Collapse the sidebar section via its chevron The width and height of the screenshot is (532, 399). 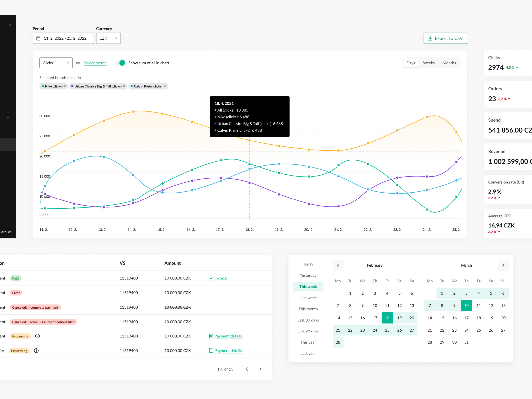click(8, 131)
